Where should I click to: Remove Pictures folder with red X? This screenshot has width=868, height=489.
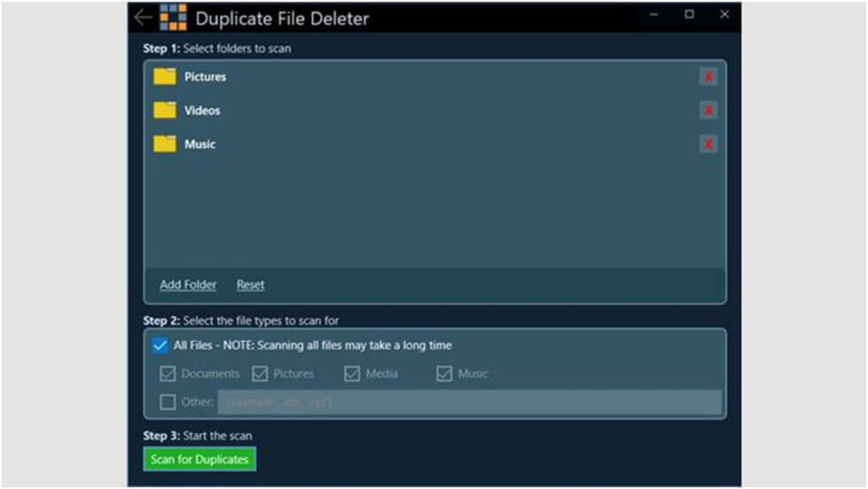708,77
